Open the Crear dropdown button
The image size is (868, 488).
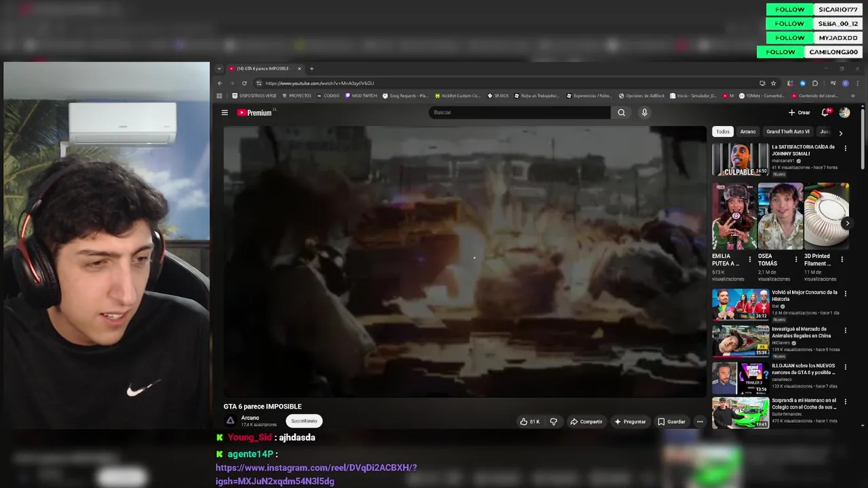click(800, 113)
